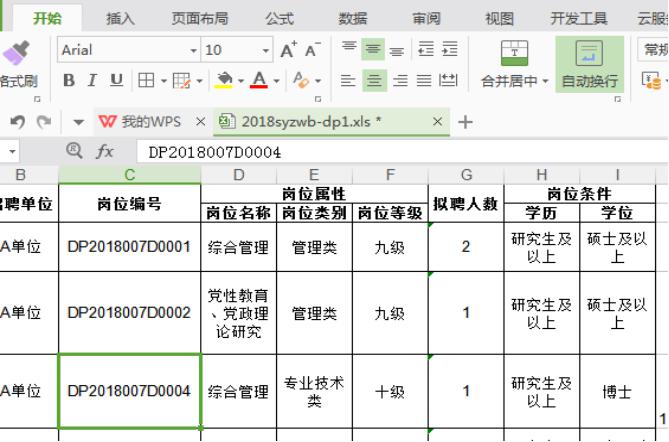Switch to the 插入 (Insert) ribbon tab
Image resolution: width=669 pixels, height=442 pixels.
[x=120, y=18]
